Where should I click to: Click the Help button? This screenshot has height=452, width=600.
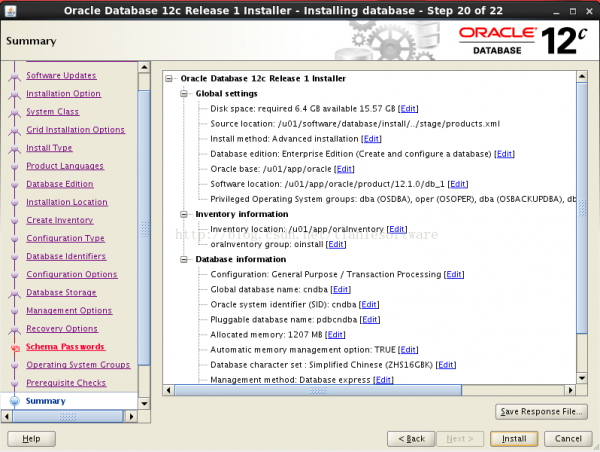(x=31, y=439)
